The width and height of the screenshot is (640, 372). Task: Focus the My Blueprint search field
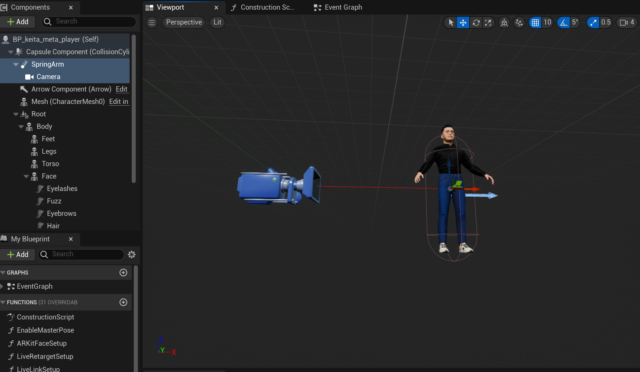coord(81,254)
